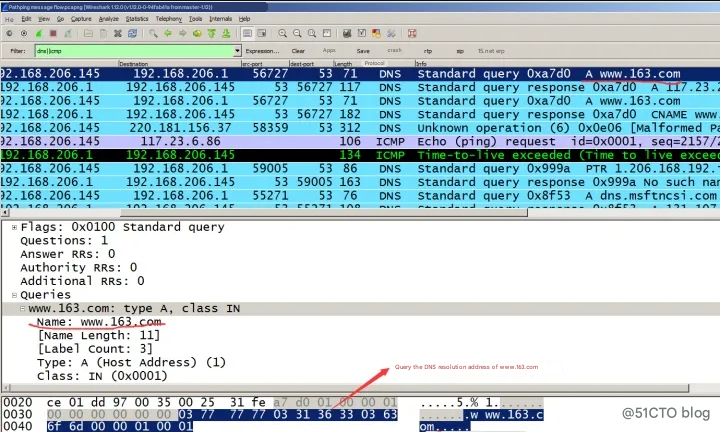Open the capture filters editor
This screenshot has width=720, height=432.
[347, 33]
